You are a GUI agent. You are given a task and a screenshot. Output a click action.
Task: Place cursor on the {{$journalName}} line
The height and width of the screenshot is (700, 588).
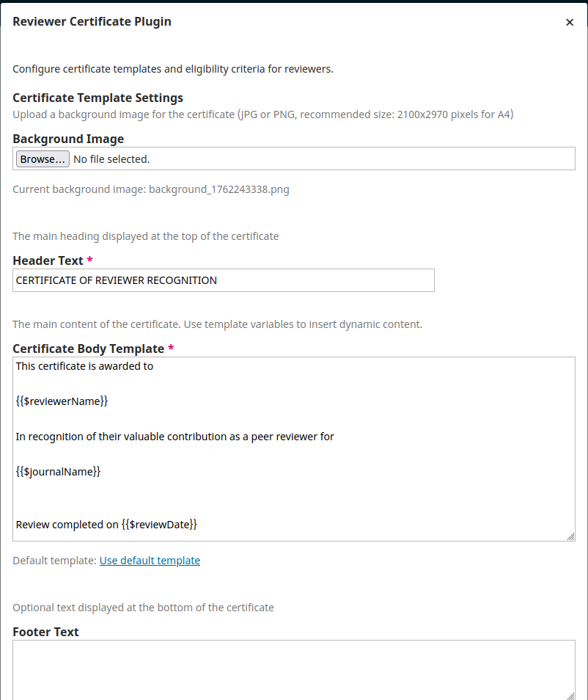coord(59,472)
